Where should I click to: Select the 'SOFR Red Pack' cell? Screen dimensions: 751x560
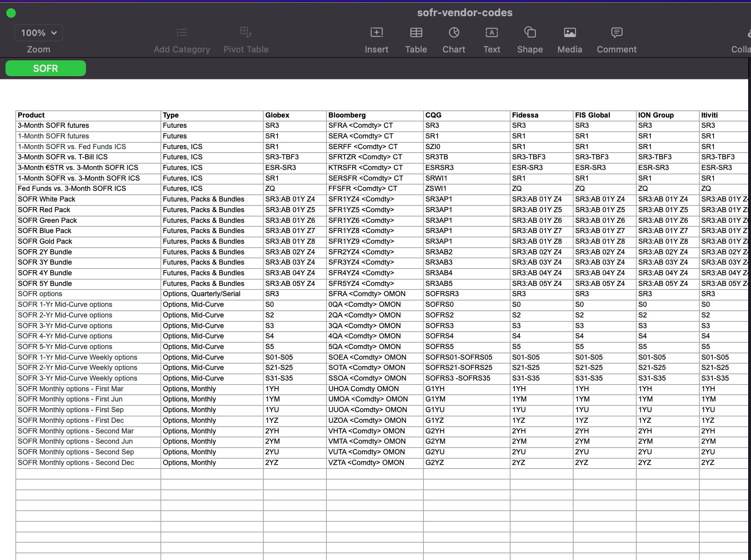click(88, 210)
